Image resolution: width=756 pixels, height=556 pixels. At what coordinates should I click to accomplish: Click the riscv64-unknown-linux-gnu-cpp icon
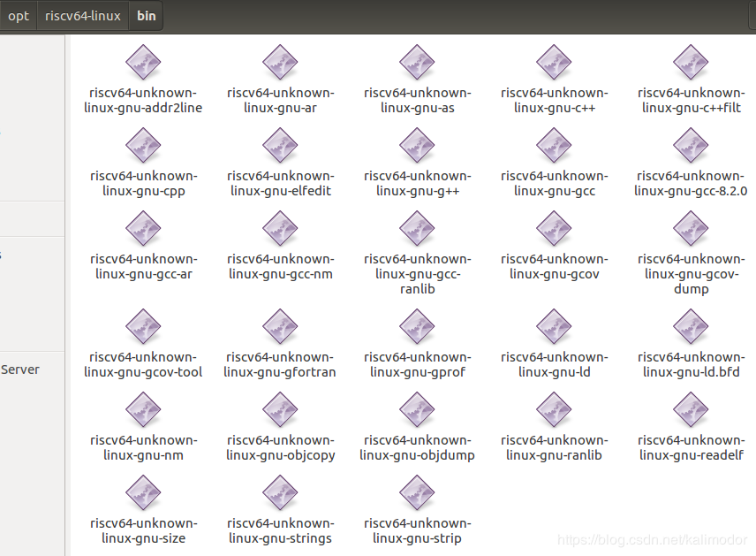(x=143, y=145)
